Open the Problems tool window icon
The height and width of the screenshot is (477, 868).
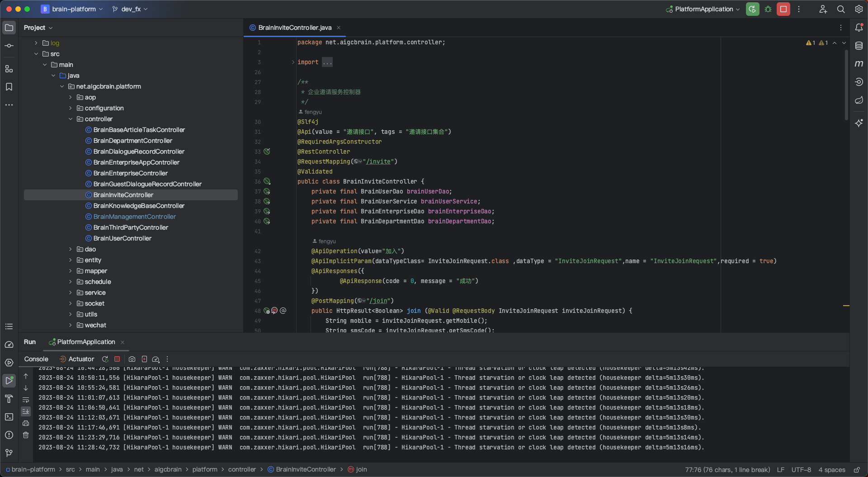pyautogui.click(x=9, y=435)
